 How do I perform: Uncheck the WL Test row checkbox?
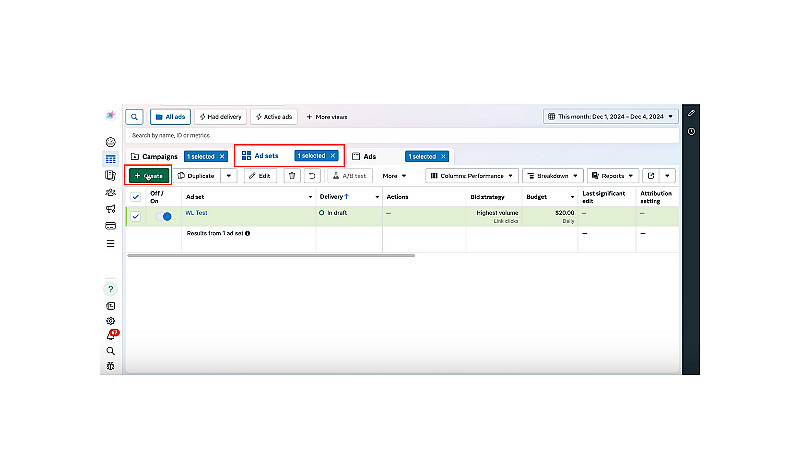pos(136,216)
